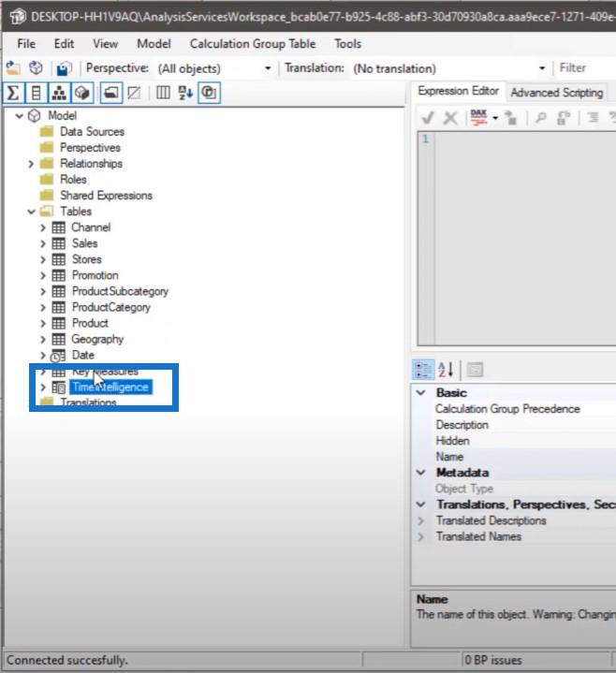The height and width of the screenshot is (673, 616).
Task: Click the application icon in title bar
Action: (x=18, y=17)
